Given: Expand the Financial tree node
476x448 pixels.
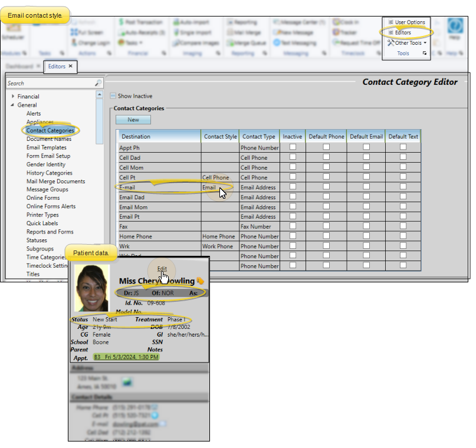Looking at the screenshot, I should (x=13, y=97).
